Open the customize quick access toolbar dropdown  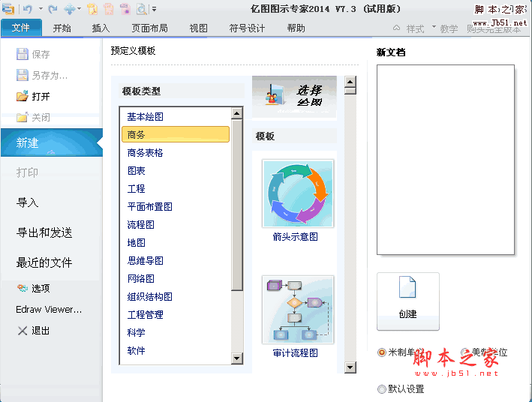[154, 9]
